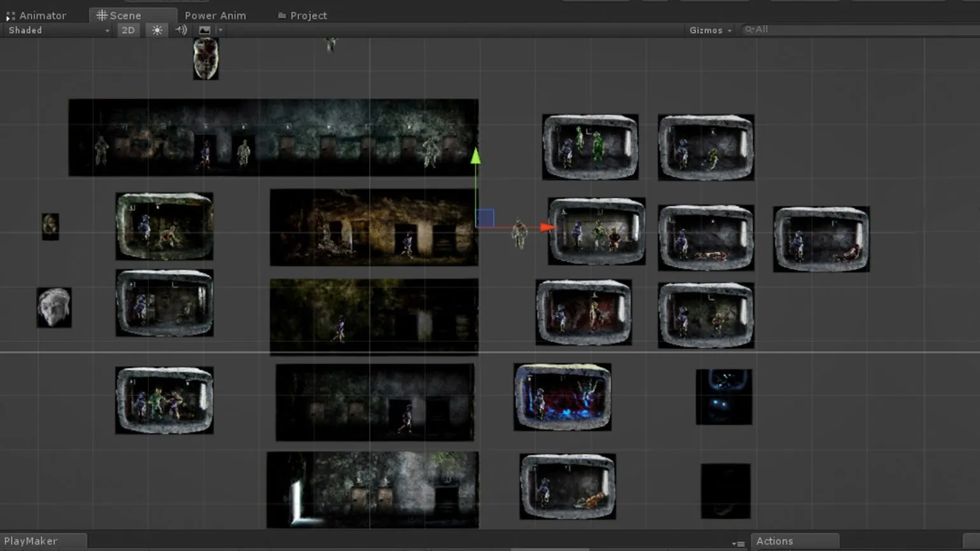This screenshot has height=551, width=980.
Task: Toggle scene lighting with the sun icon
Action: [x=157, y=30]
